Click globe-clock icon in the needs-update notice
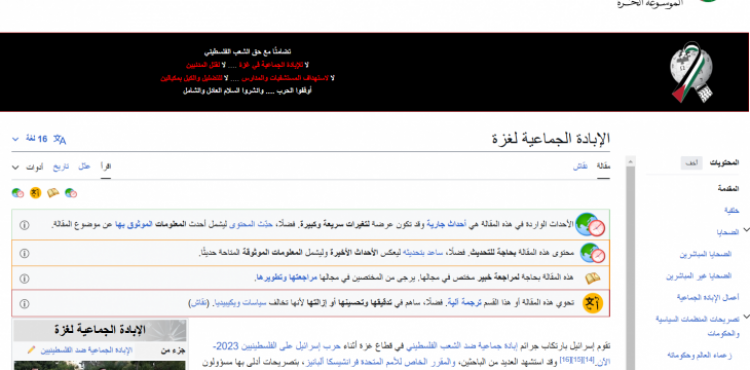Viewport: 750px width, 370px height. tap(593, 253)
